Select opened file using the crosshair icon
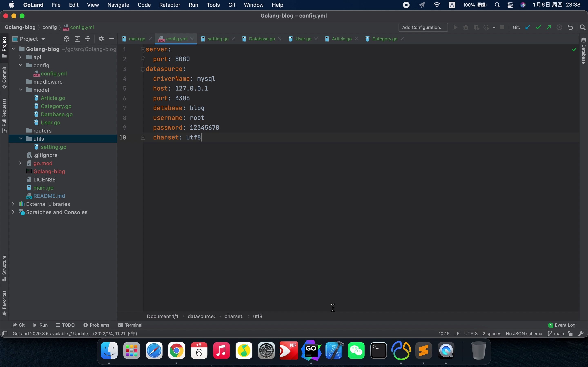Screen dimensions: 588x367 66,39
